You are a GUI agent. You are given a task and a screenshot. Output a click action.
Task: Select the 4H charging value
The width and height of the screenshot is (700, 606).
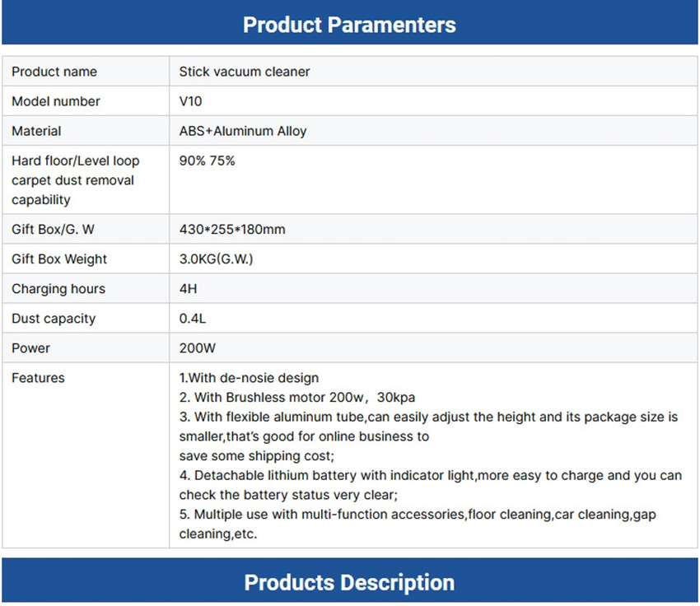tap(189, 289)
